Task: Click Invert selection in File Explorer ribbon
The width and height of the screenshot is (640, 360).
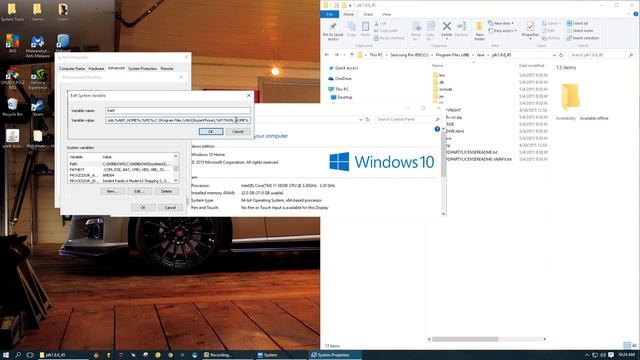Action: tap(582, 38)
